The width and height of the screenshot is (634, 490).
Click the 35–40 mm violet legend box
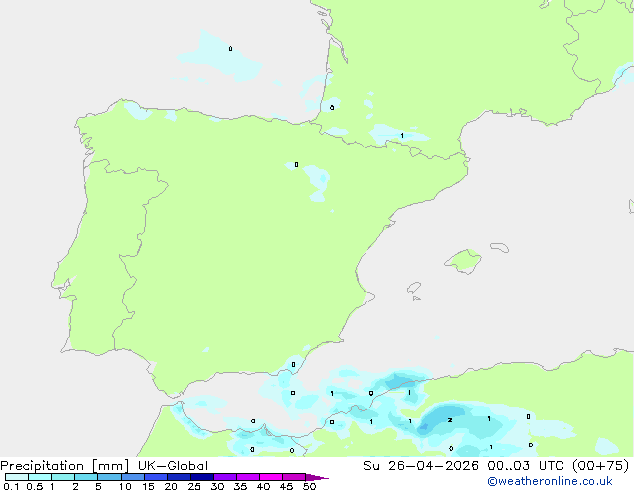coord(248,477)
